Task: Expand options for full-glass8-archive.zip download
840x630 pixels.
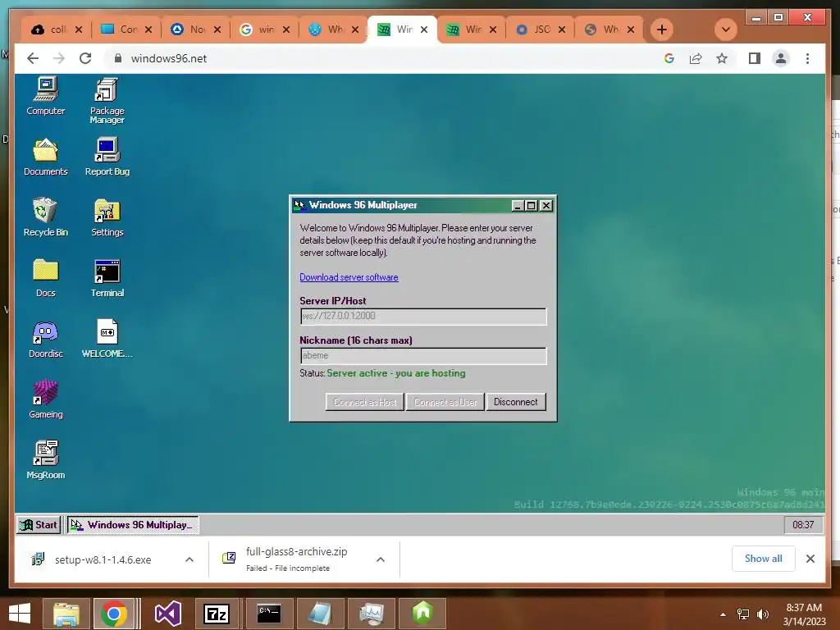Action: click(381, 559)
